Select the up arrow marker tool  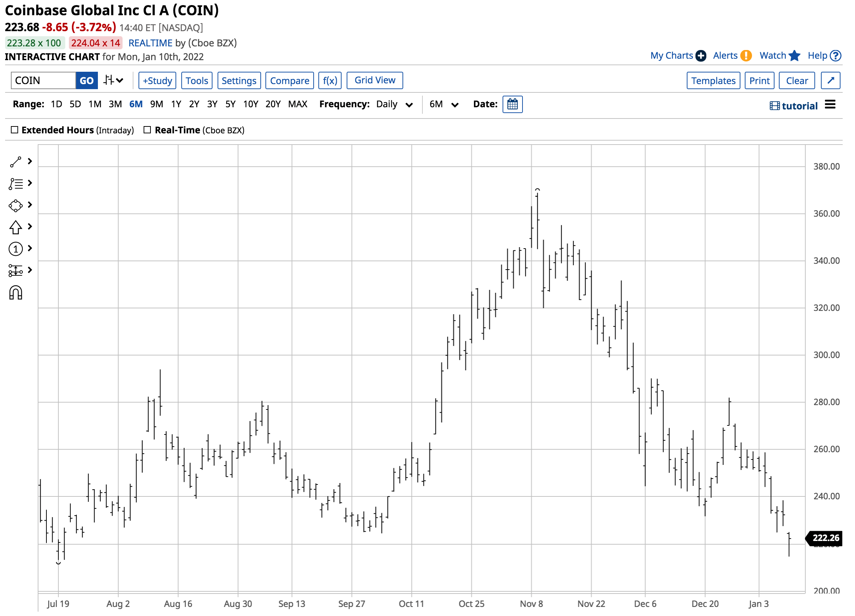tap(16, 227)
